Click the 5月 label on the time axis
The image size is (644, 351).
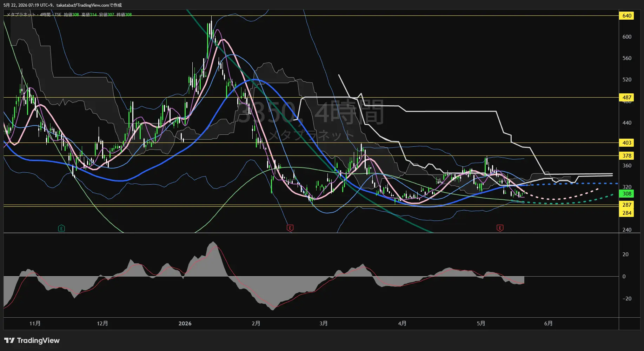point(481,323)
